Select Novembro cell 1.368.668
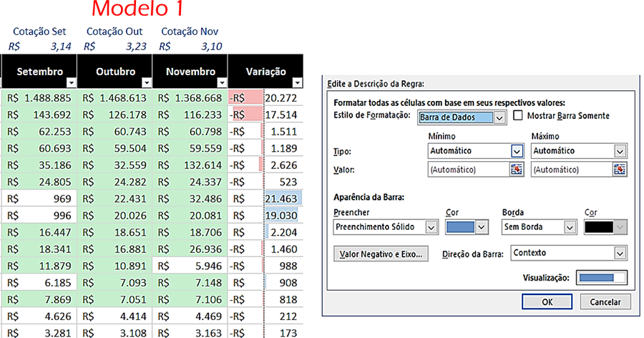Viewport: 644px width, 338px height. 190,98
